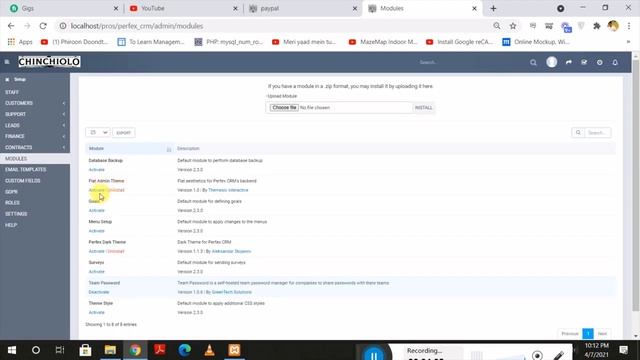640x360 pixels.
Task: Activate the Theme Style module
Action: (x=97, y=313)
